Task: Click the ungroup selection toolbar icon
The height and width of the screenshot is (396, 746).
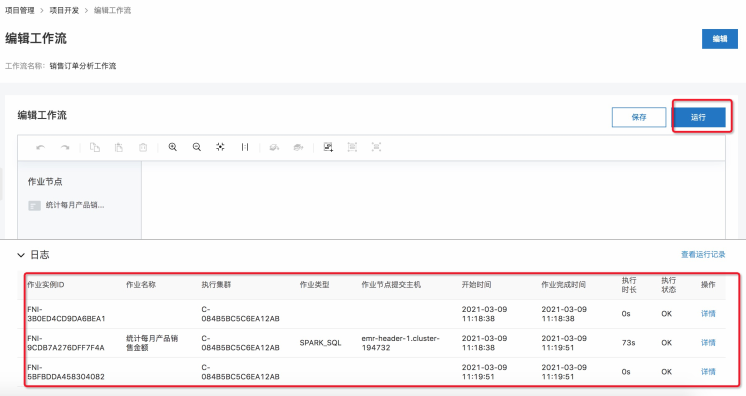Action: pos(376,147)
